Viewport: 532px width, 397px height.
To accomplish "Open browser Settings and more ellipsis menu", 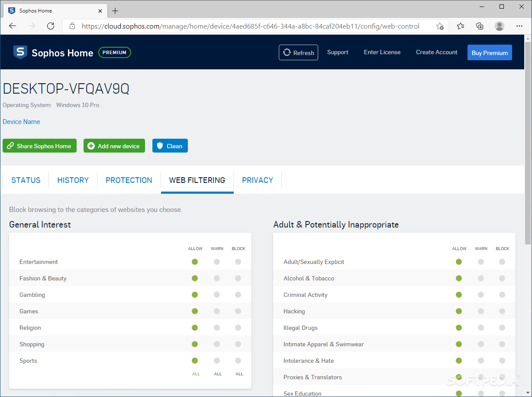I will click(x=519, y=26).
